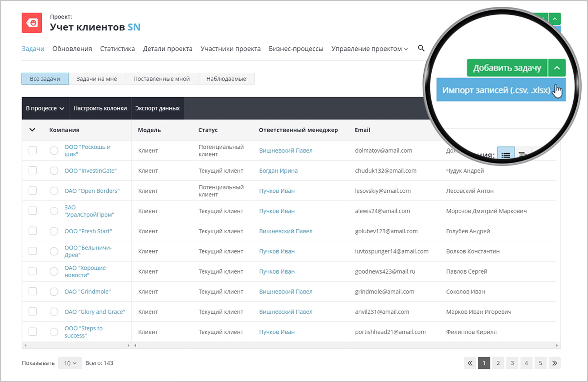The image size is (588, 382).
Task: Open rows-per-page dropdown showing 10
Action: tap(70, 363)
